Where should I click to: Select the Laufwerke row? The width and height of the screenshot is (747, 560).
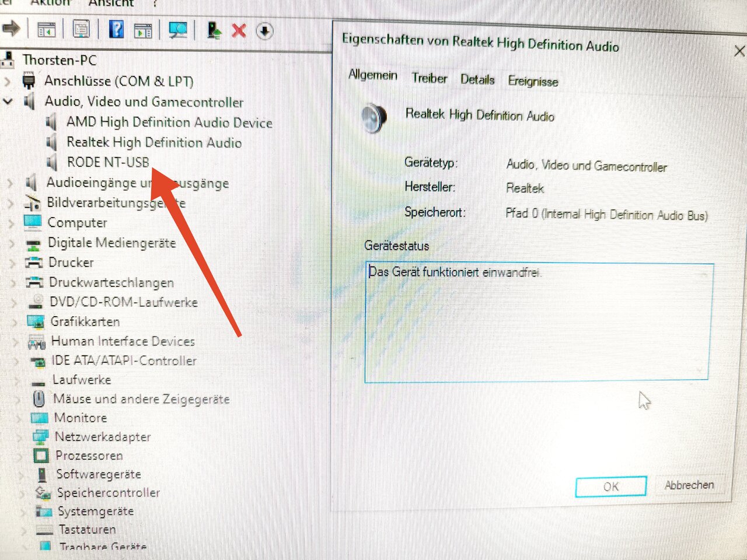click(82, 380)
